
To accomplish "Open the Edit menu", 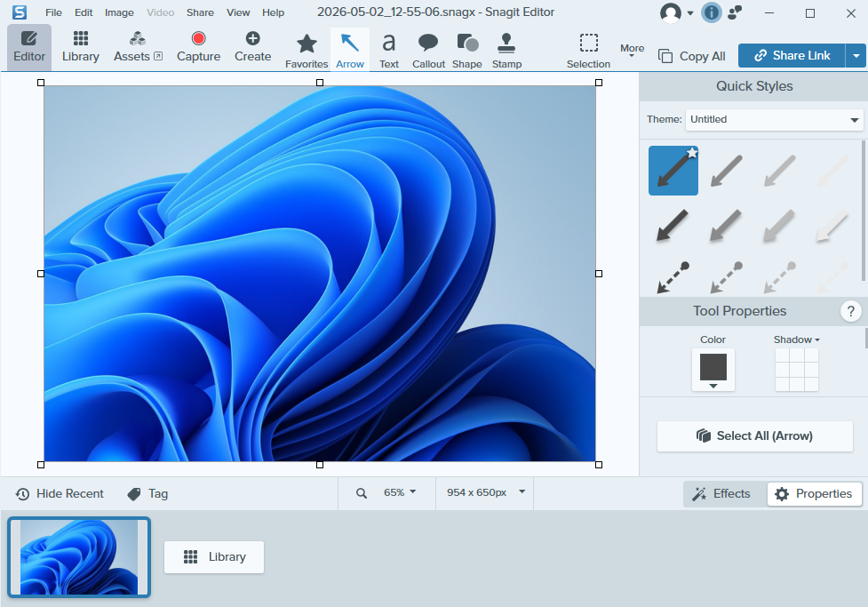I will (84, 12).
